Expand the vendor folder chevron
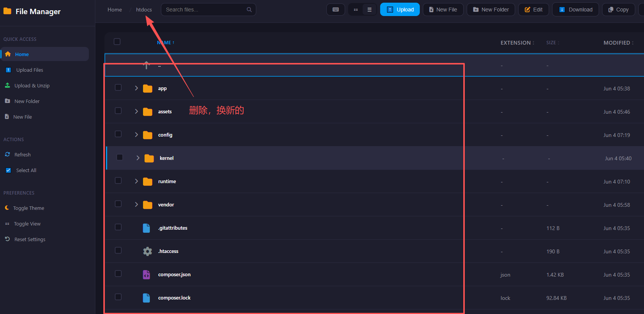 point(136,205)
